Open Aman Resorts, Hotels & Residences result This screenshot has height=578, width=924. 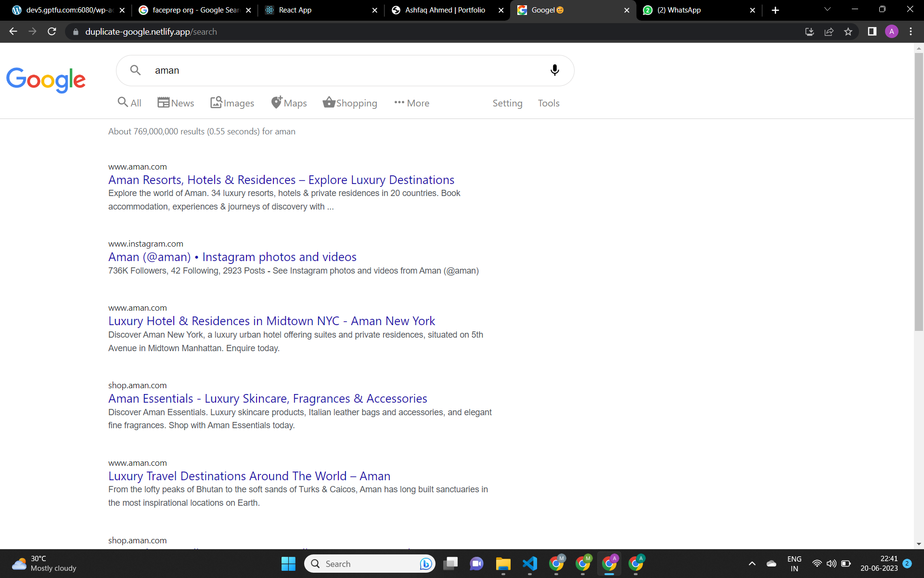click(281, 180)
